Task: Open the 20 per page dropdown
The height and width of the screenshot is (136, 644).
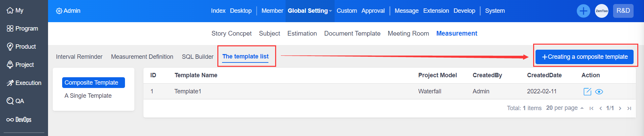Action: tap(565, 108)
